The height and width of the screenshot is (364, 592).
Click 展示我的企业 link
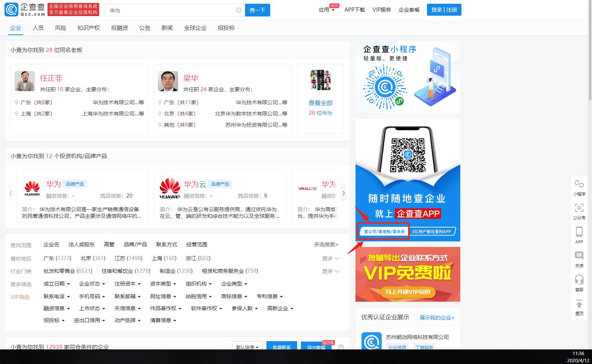pyautogui.click(x=437, y=318)
